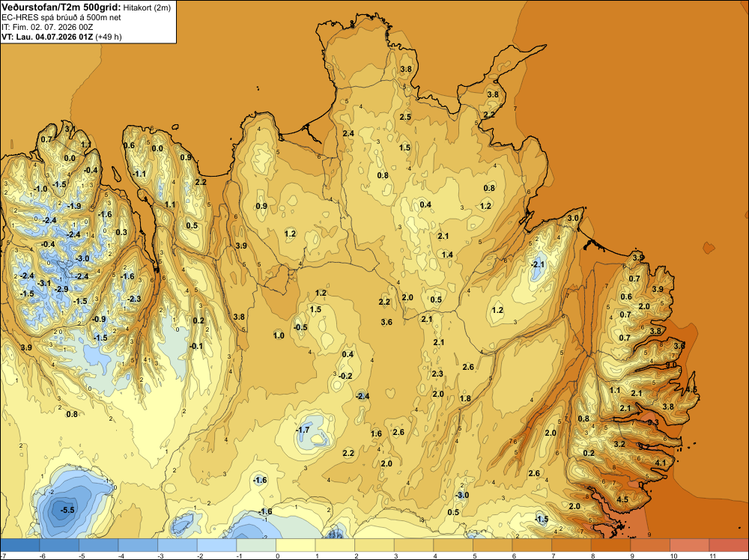749x560 pixels.
Task: Click the orange legend swatch between 8 and 9
Action: pos(611,545)
